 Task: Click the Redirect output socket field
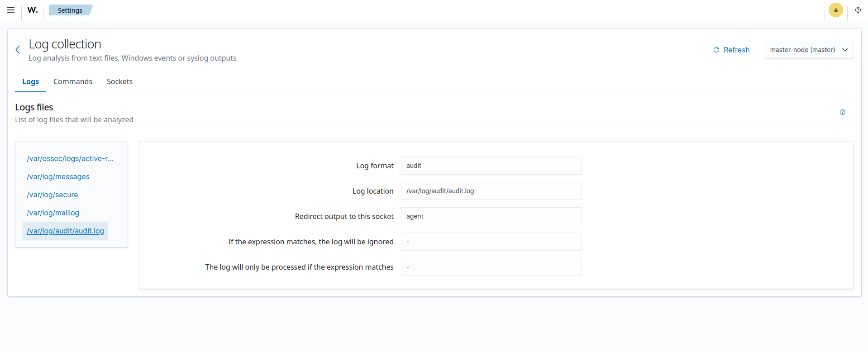coord(491,216)
